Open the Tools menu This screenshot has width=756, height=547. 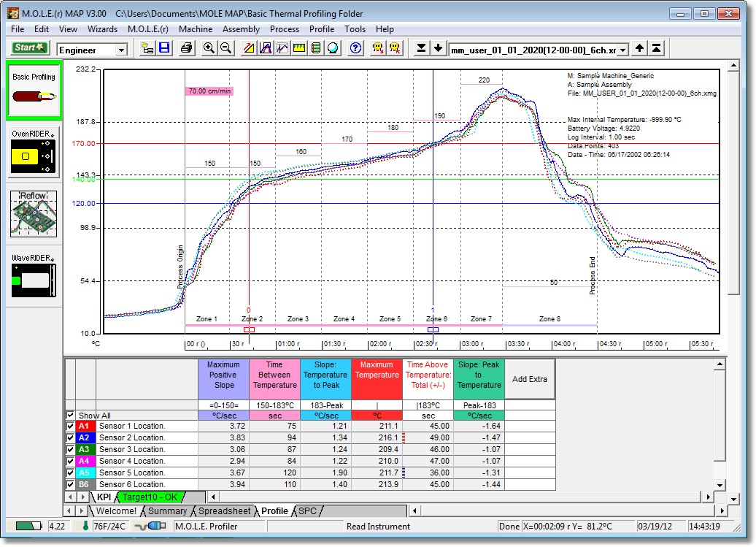point(355,29)
